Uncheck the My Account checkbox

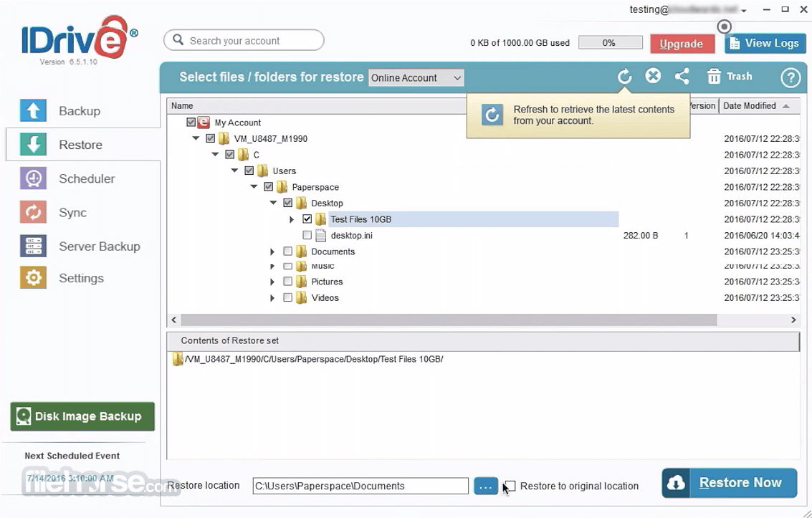coord(191,122)
